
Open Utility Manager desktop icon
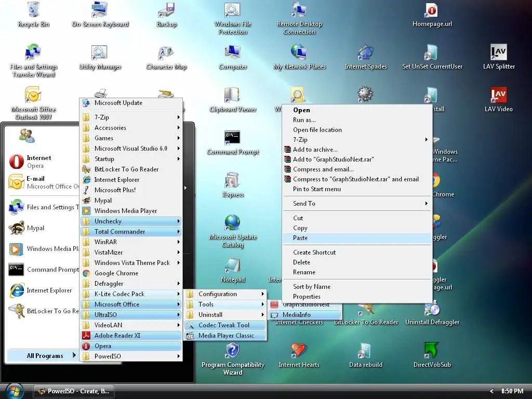click(100, 57)
